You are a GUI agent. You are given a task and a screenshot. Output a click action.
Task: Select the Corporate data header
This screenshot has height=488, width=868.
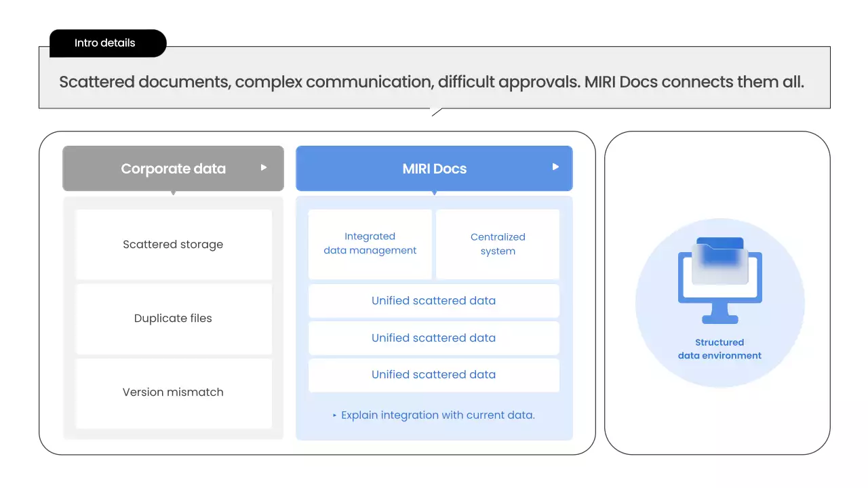(x=173, y=169)
